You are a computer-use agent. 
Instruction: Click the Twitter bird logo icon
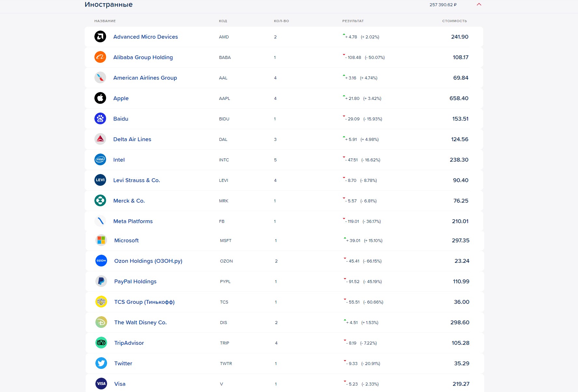[101, 363]
